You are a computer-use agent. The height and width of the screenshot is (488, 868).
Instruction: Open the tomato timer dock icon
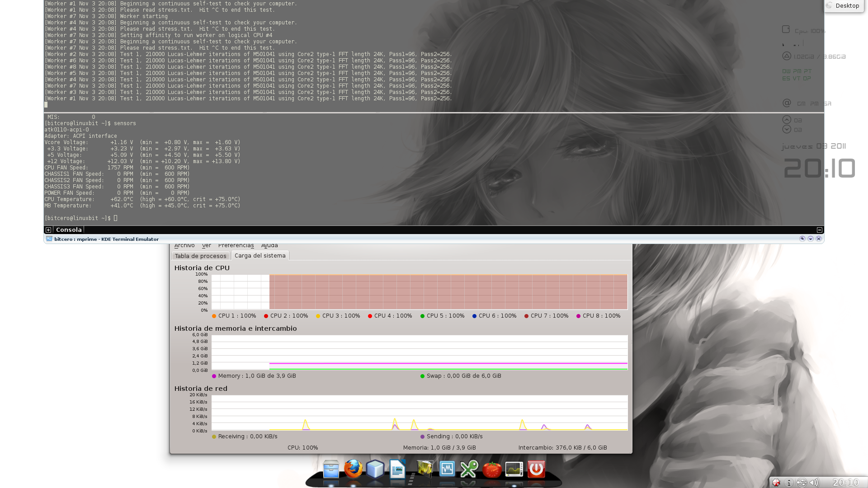491,469
